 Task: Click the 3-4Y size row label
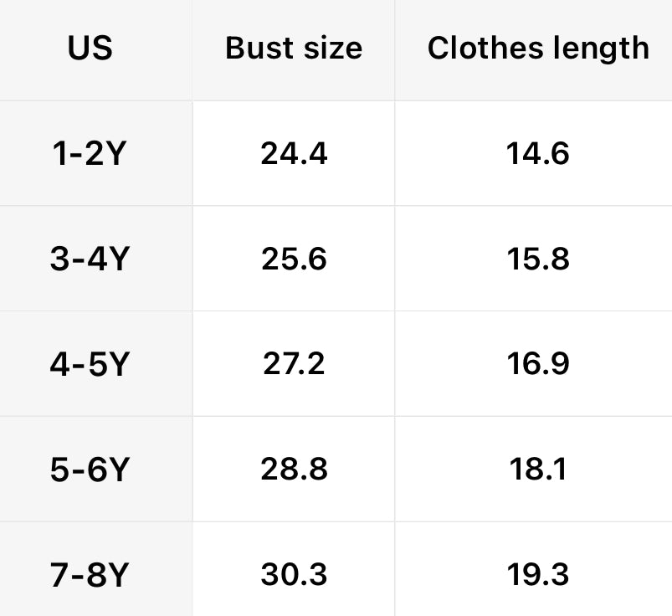click(x=90, y=259)
